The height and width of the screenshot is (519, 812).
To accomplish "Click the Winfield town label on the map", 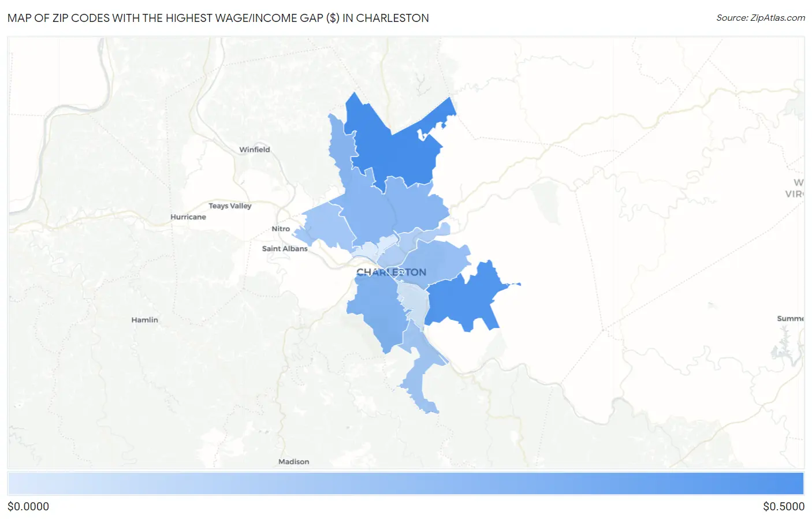I will point(255,150).
